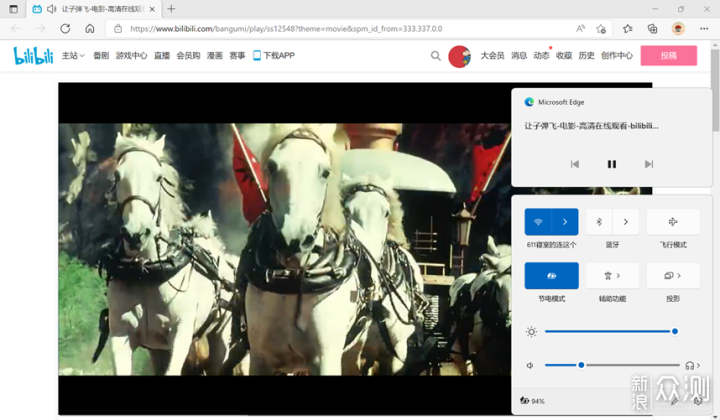The width and height of the screenshot is (720, 420).
Task: Open 游戏中心 page
Action: tap(131, 56)
